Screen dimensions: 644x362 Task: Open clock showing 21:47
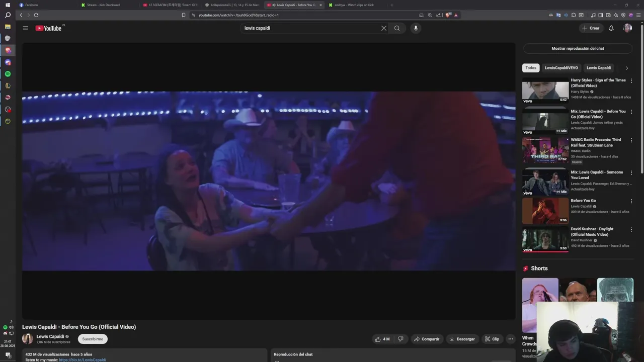[8, 341]
